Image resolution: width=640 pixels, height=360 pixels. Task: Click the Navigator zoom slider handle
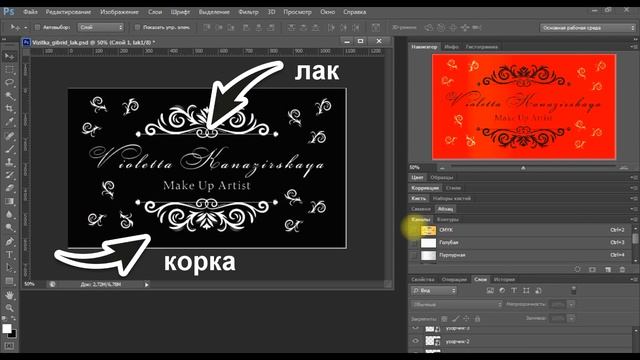pyautogui.click(x=523, y=168)
